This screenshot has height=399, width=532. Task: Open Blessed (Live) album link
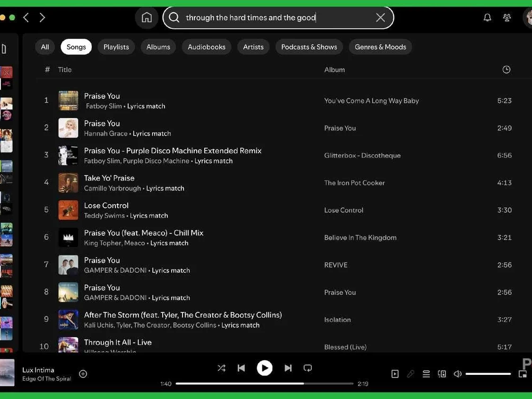(x=345, y=347)
